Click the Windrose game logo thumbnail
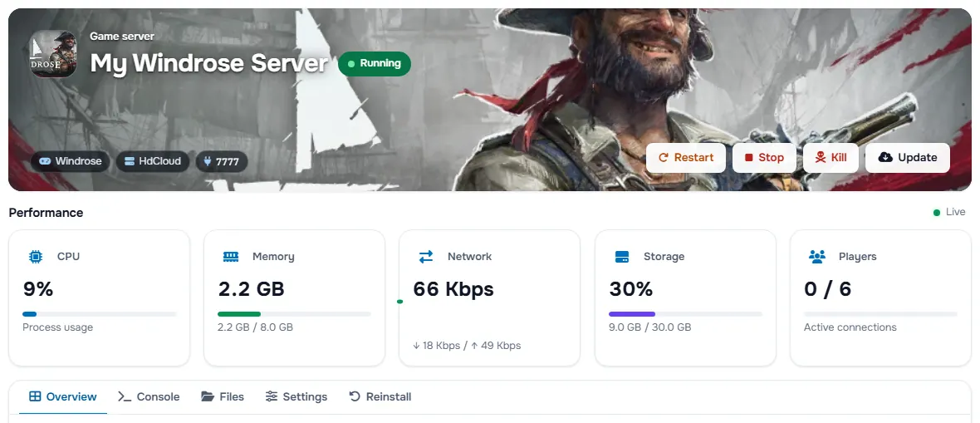Viewport: 980px width, 423px height. click(x=54, y=55)
